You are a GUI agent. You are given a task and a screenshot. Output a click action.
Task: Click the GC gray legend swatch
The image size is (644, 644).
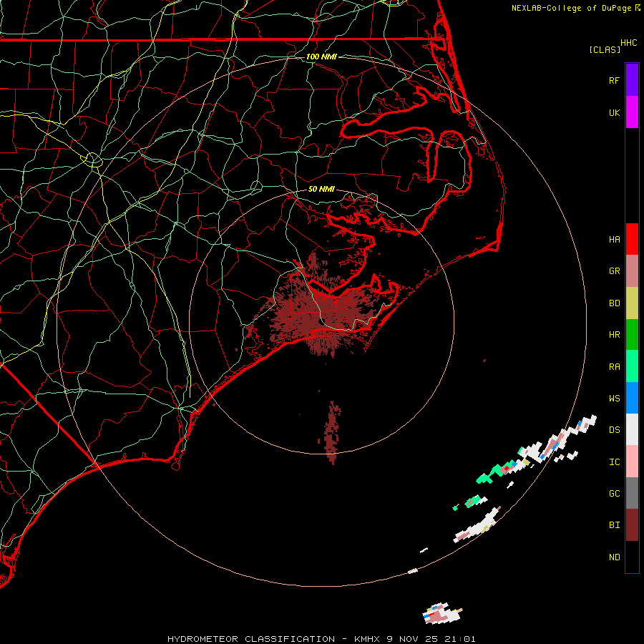[632, 493]
